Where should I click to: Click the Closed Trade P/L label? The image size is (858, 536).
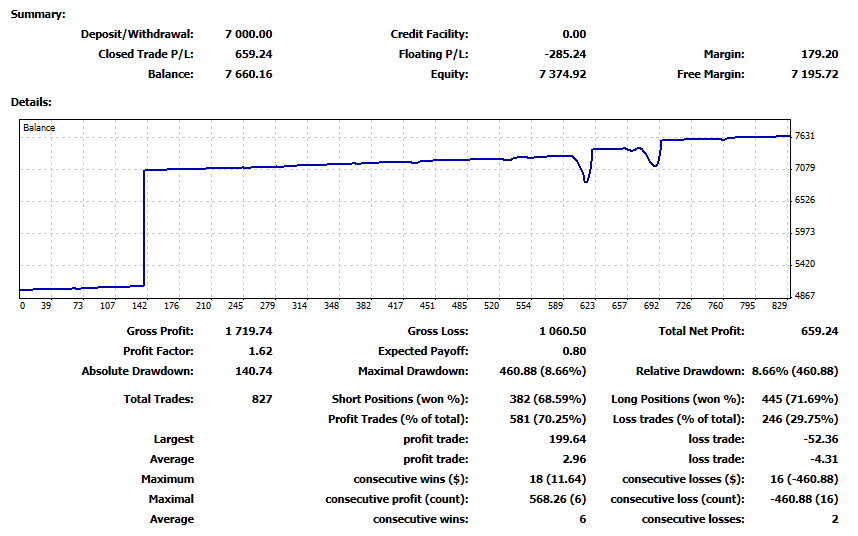pos(146,55)
